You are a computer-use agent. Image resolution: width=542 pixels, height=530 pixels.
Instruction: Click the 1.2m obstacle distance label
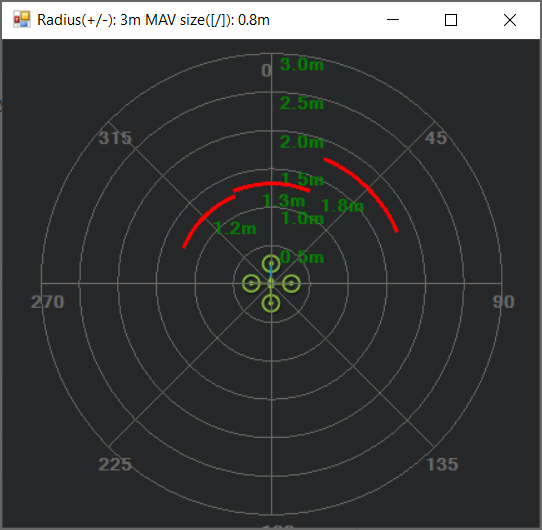(235, 228)
